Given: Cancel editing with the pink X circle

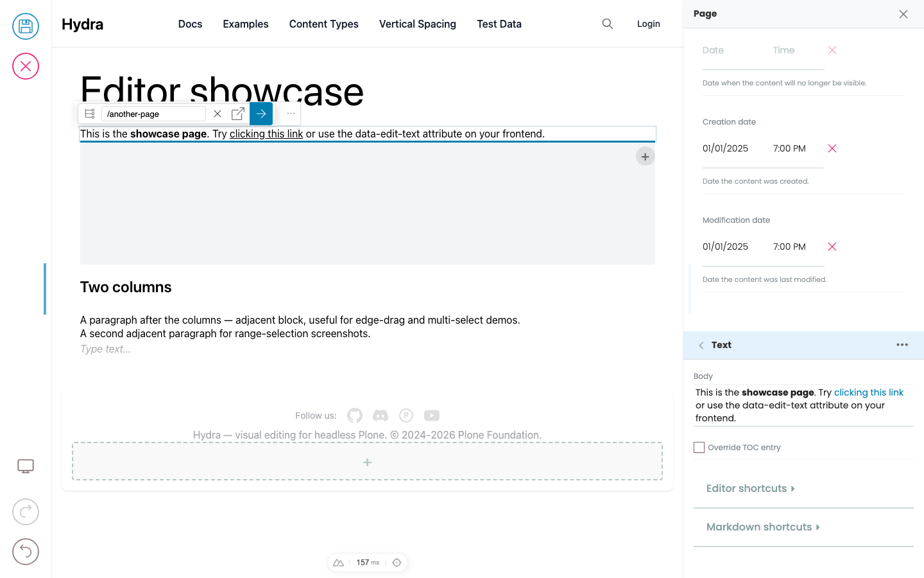Looking at the screenshot, I should pos(26,66).
